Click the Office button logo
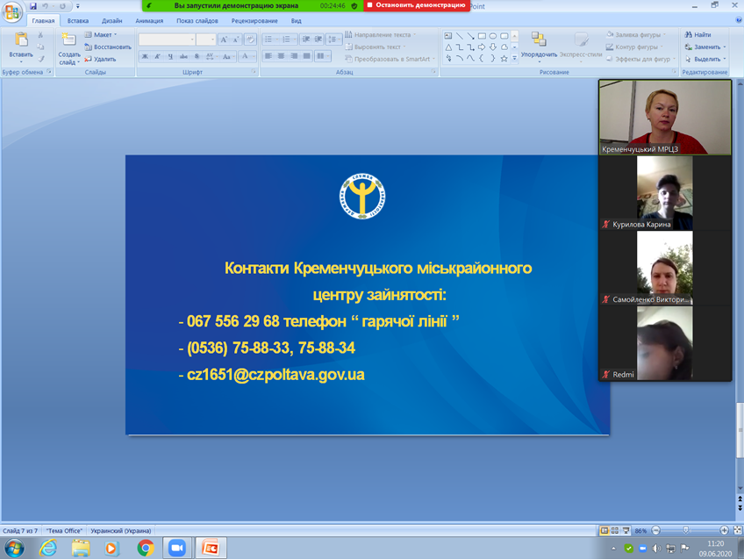The image size is (744, 560). click(x=12, y=11)
